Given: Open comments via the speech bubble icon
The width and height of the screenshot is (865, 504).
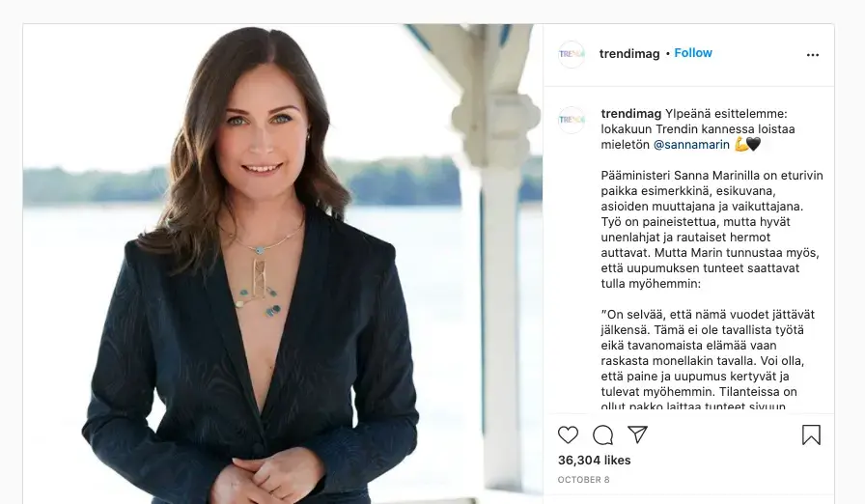Looking at the screenshot, I should 602,434.
